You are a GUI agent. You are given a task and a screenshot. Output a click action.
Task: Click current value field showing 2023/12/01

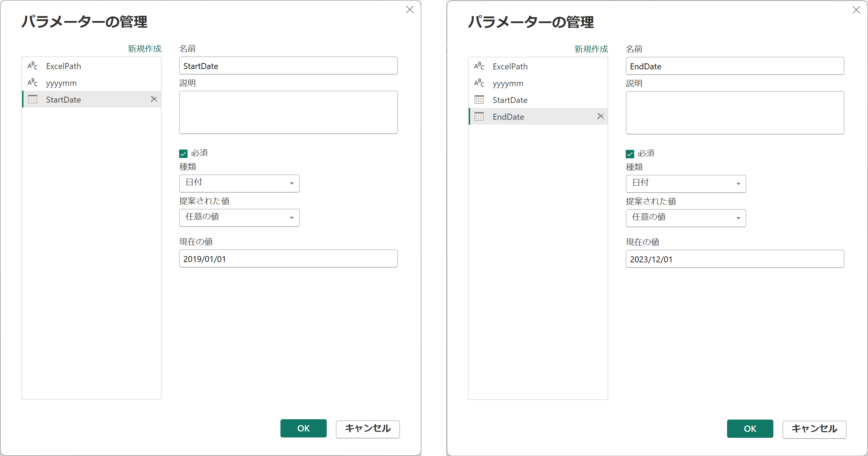coord(735,259)
